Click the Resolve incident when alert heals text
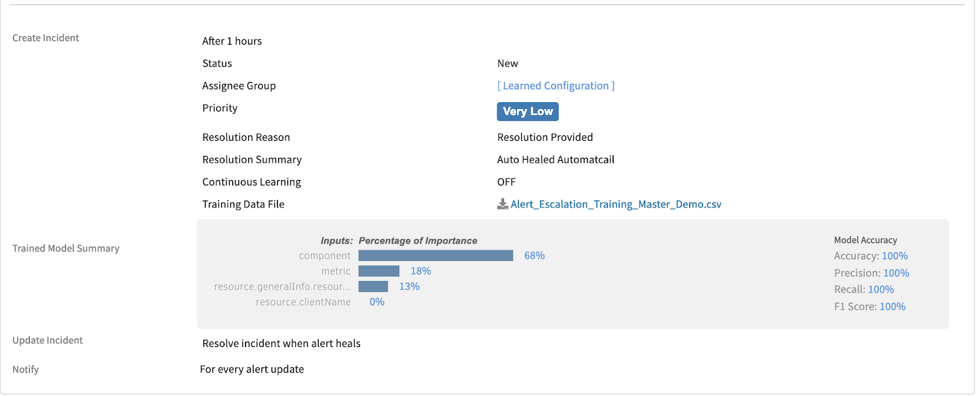The width and height of the screenshot is (980, 396). coord(281,343)
